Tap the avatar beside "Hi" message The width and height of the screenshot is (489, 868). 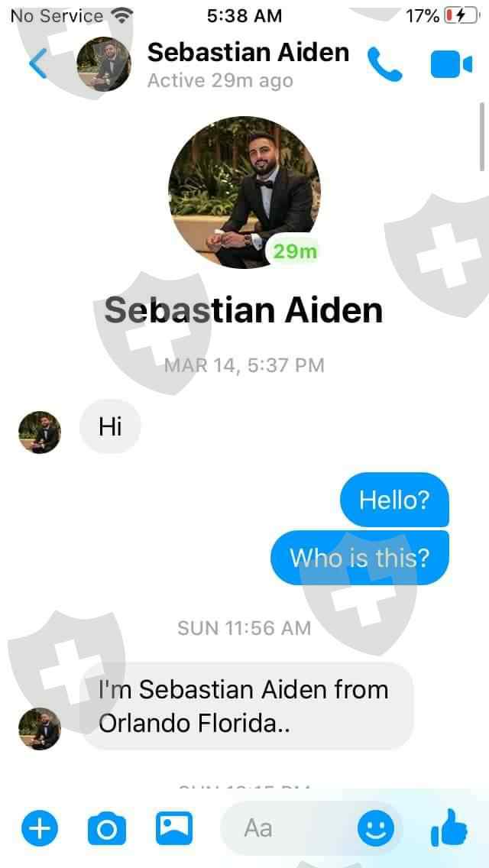pos(40,432)
